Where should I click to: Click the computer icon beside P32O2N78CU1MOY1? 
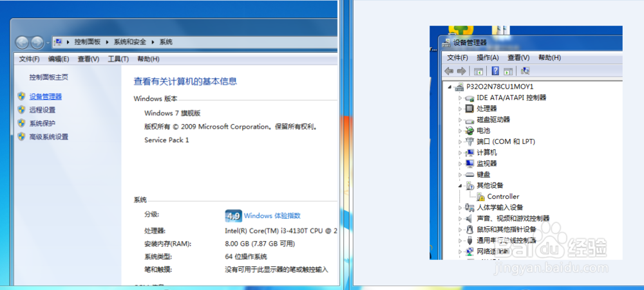pyautogui.click(x=460, y=87)
